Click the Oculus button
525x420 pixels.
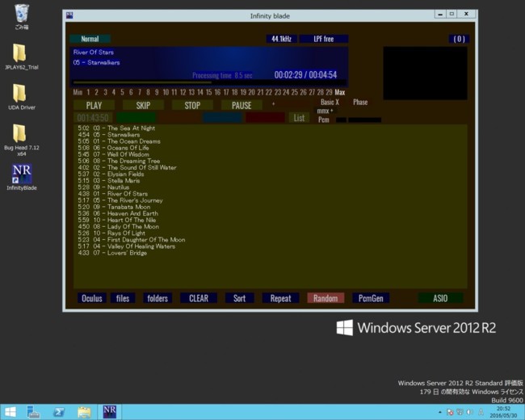(92, 298)
